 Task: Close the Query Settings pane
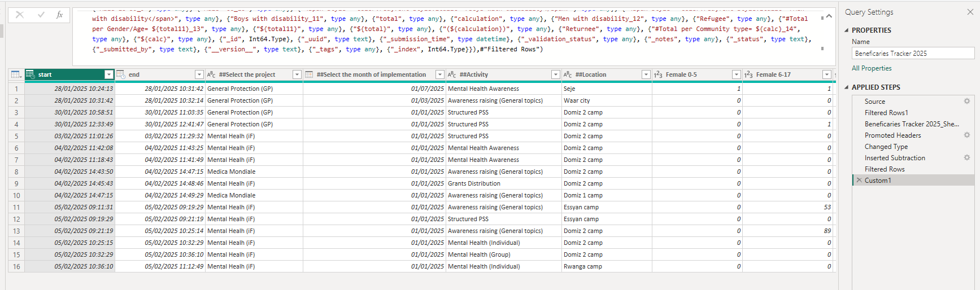click(970, 12)
